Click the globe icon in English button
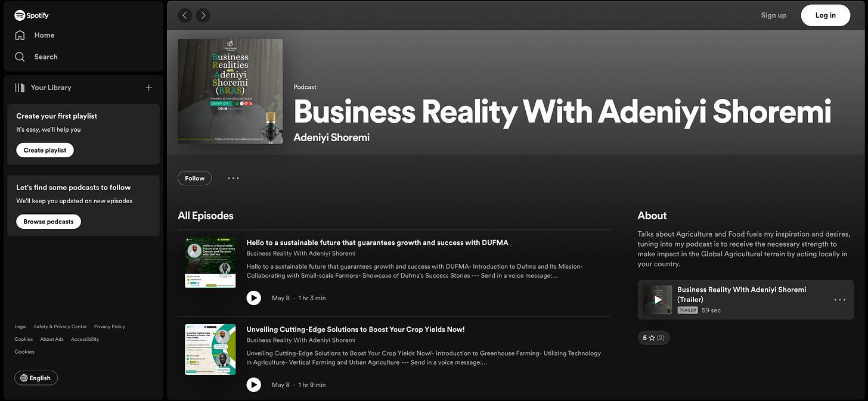The image size is (868, 401). click(24, 378)
